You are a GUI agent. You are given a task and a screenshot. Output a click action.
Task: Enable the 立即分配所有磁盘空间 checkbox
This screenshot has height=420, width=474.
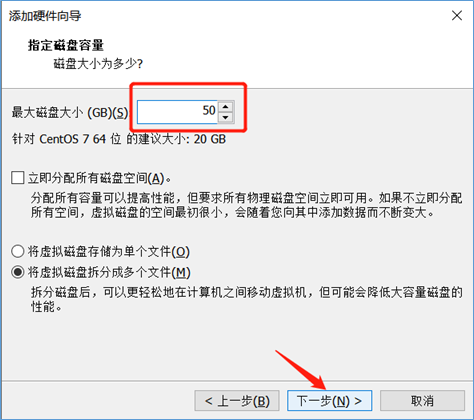point(17,178)
